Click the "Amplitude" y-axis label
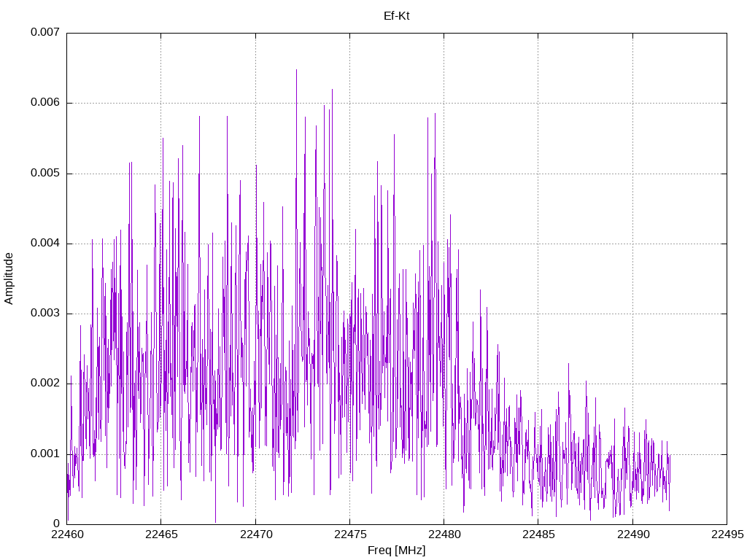 tap(9, 279)
